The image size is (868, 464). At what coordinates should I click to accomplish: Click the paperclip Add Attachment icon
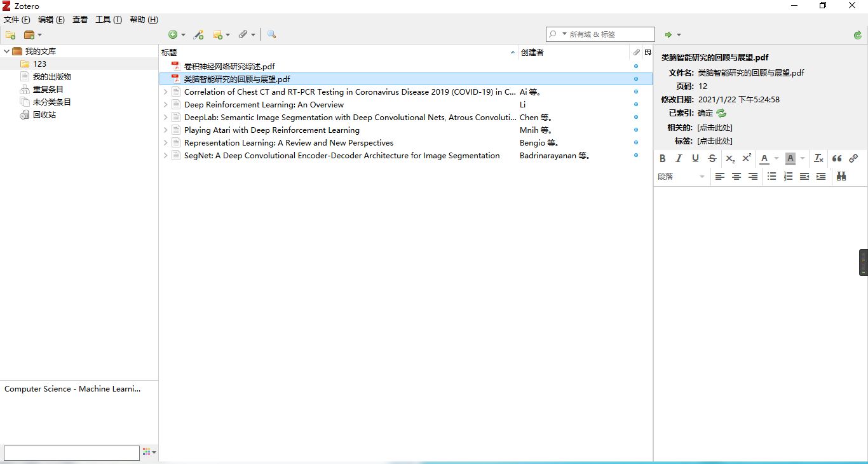click(x=243, y=35)
